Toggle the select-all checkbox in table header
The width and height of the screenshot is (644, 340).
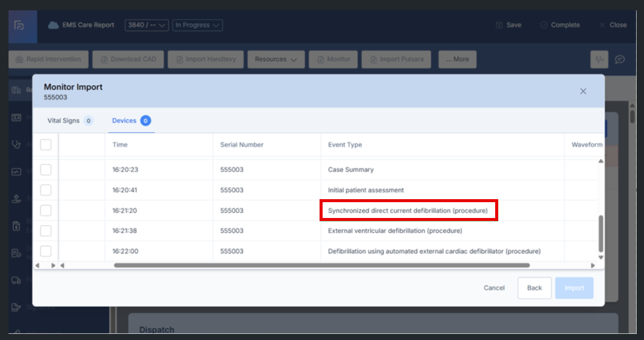point(46,144)
